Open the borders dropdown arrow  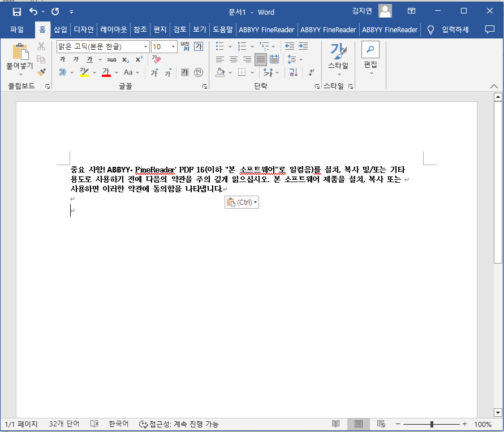pos(252,72)
